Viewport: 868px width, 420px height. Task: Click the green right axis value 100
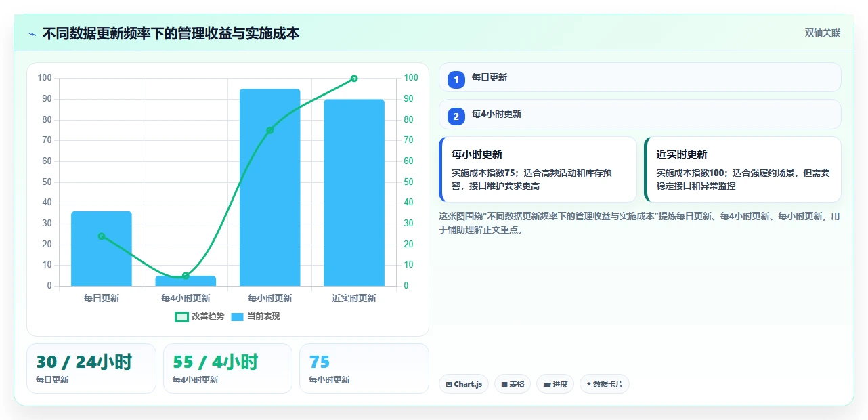410,78
